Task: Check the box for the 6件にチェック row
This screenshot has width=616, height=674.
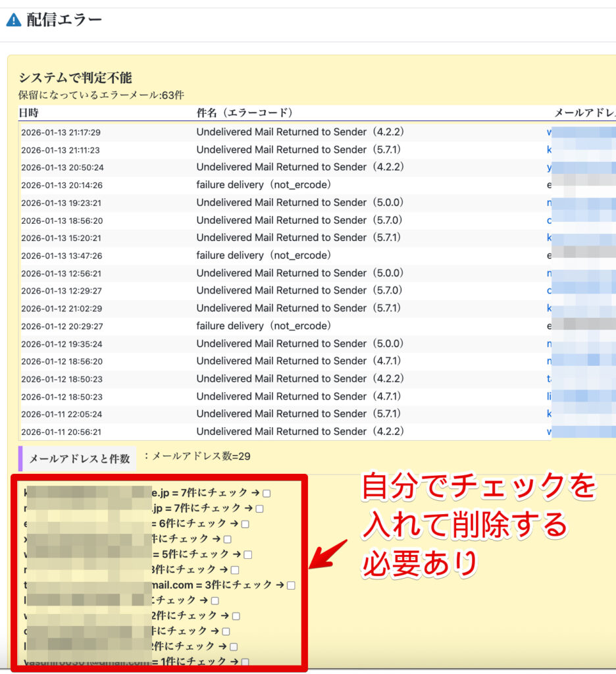Action: 245,525
